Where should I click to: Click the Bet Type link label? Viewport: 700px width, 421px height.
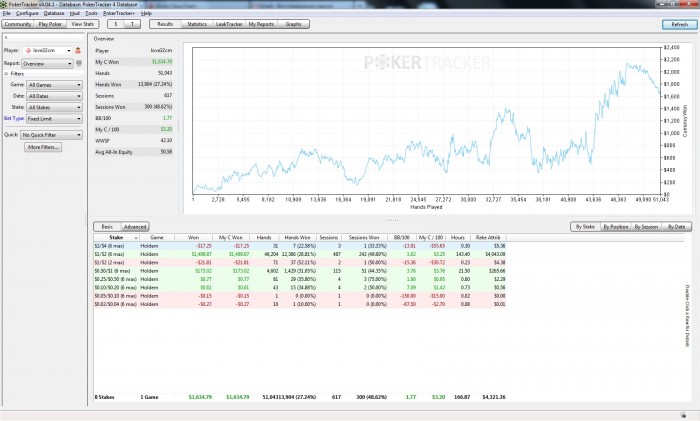(14, 119)
